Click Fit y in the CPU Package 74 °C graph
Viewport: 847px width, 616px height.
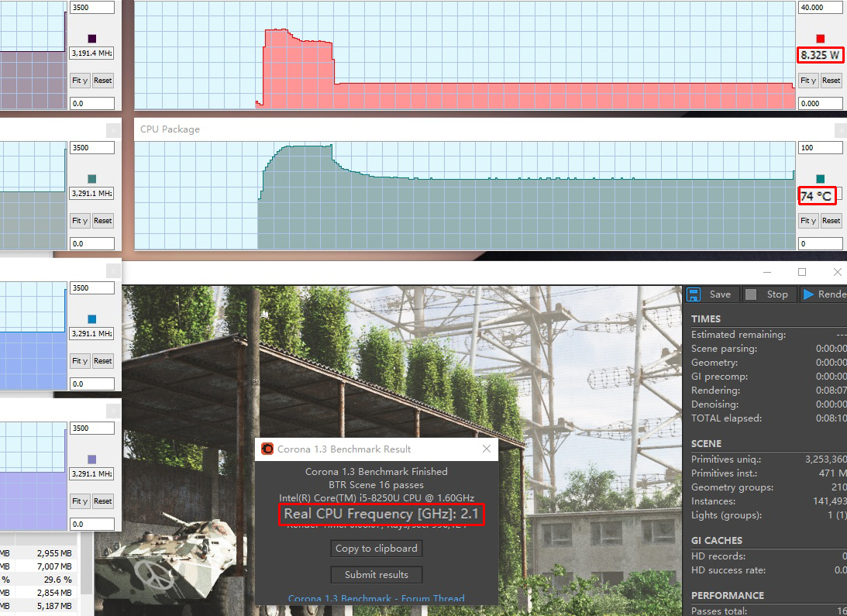pos(808,221)
